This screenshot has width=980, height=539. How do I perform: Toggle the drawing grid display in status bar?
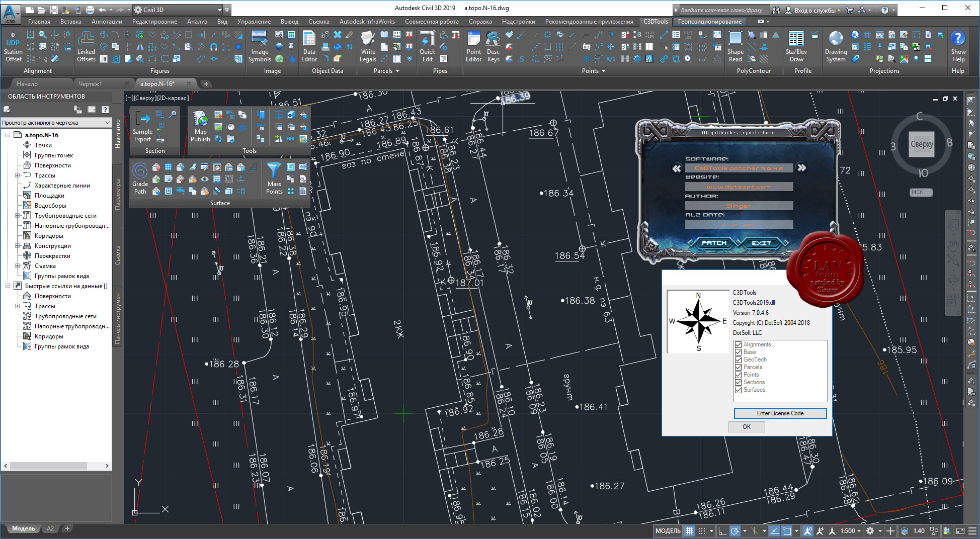tap(689, 530)
